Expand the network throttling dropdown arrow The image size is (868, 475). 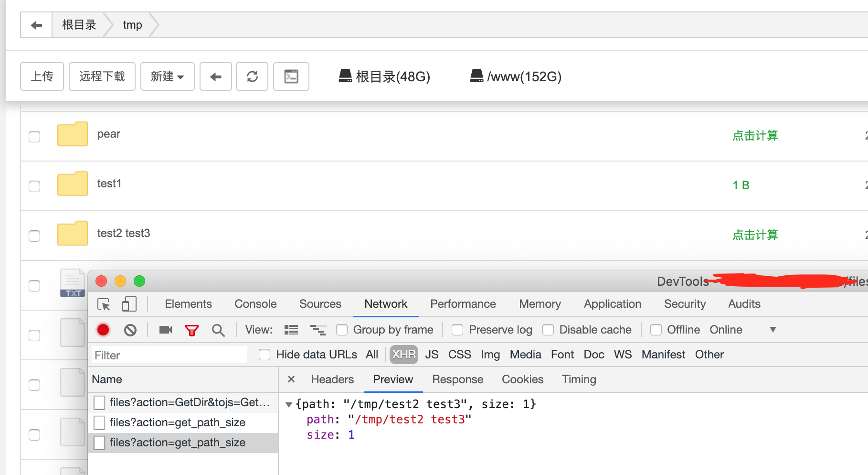773,330
